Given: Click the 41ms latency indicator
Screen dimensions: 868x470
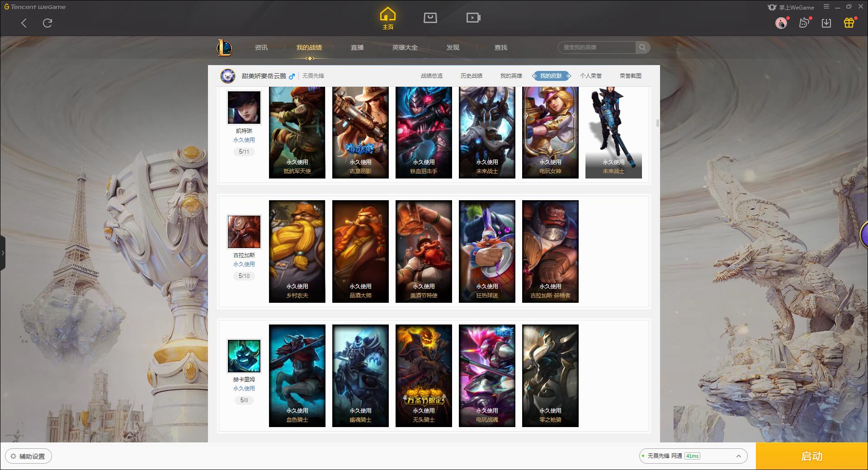Looking at the screenshot, I should [692, 456].
